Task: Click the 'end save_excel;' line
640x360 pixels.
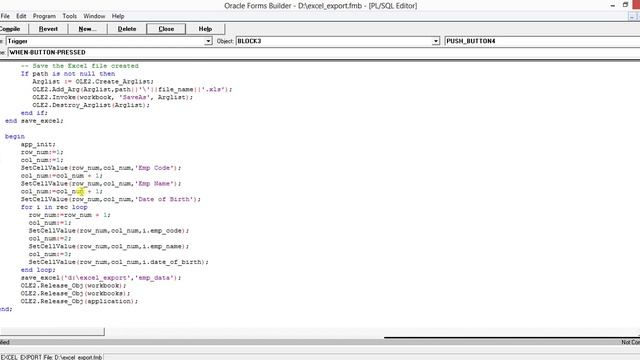Action: tap(34, 121)
